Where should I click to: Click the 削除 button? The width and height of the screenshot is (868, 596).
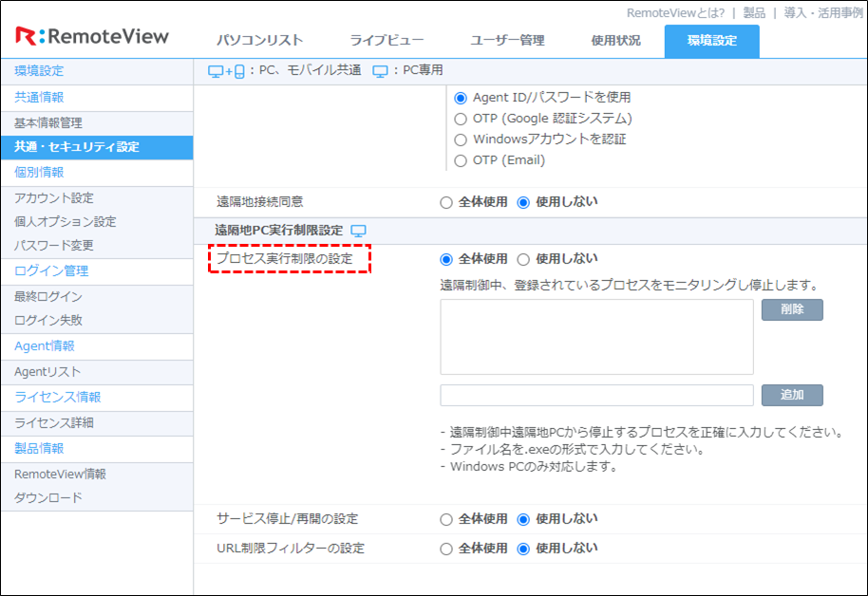point(792,309)
